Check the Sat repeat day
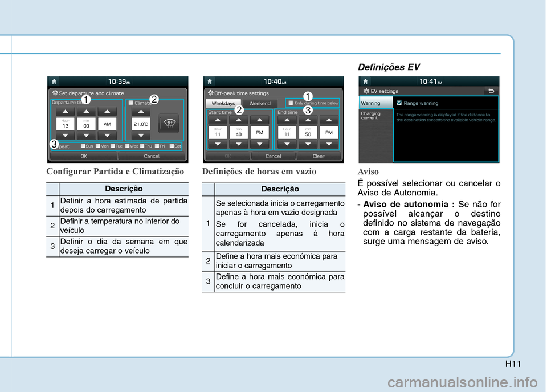This screenshot has width=547, height=392. (x=172, y=146)
